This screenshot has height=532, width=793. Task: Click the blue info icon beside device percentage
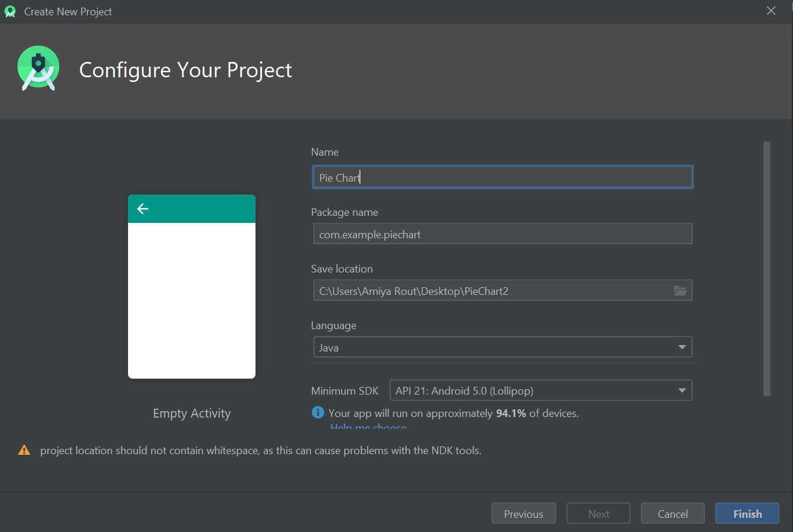point(318,413)
